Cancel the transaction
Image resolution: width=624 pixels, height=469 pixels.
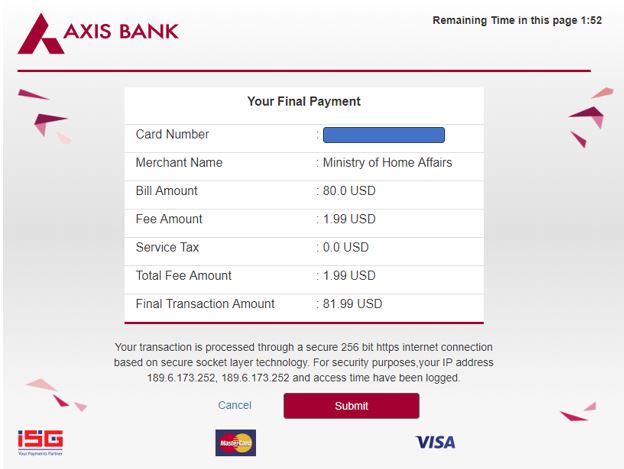(x=235, y=405)
